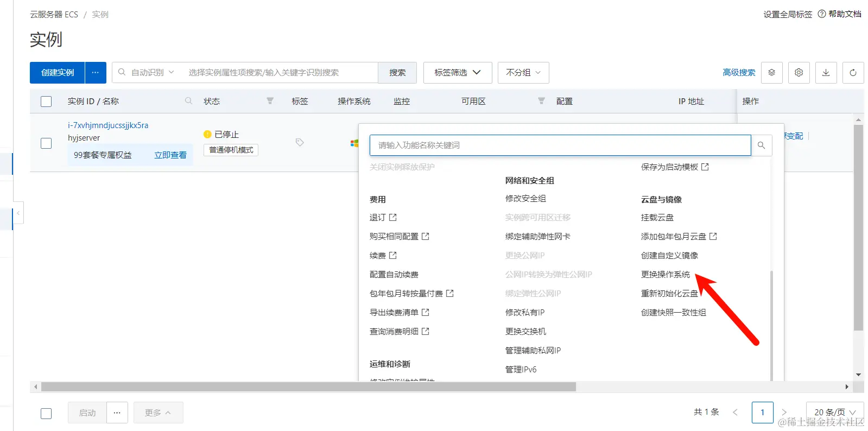Screen dimensions: 868x431
Task: Choose 配置自动续费 menu entry
Action: tap(394, 274)
